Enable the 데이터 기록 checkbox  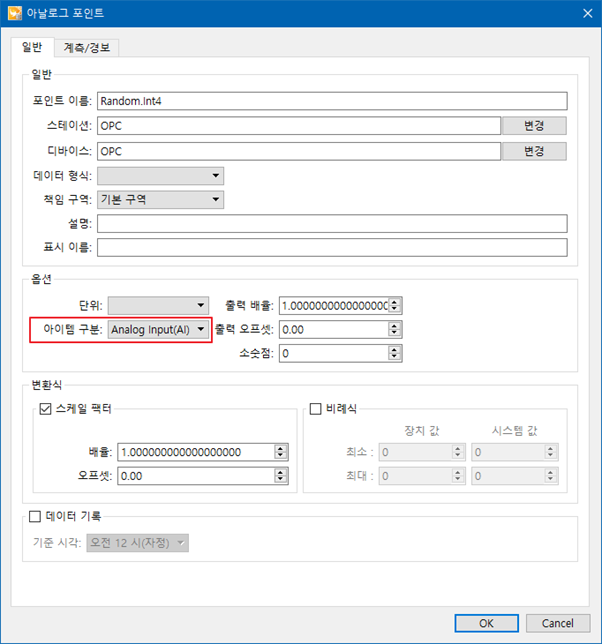pyautogui.click(x=35, y=516)
